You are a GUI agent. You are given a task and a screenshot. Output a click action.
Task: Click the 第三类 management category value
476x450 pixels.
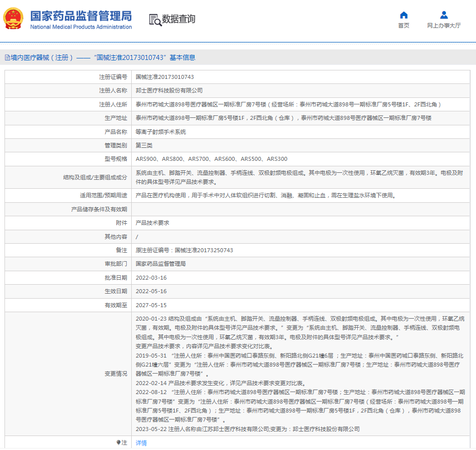point(144,145)
